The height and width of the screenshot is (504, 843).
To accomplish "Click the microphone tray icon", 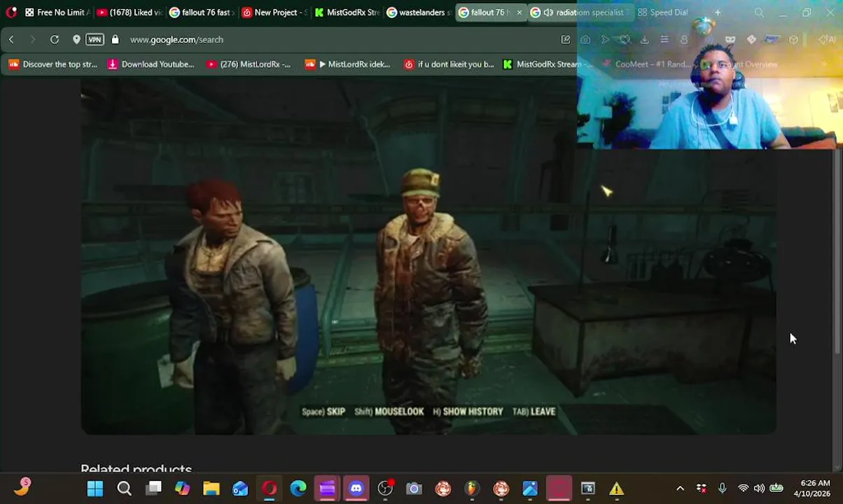I will click(722, 489).
